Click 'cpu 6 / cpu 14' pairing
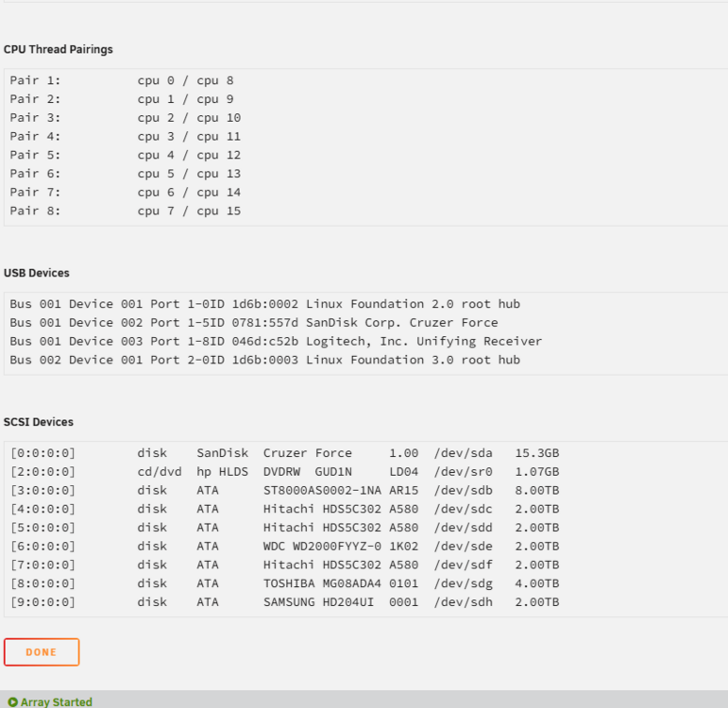The height and width of the screenshot is (708, 728). pos(189,193)
